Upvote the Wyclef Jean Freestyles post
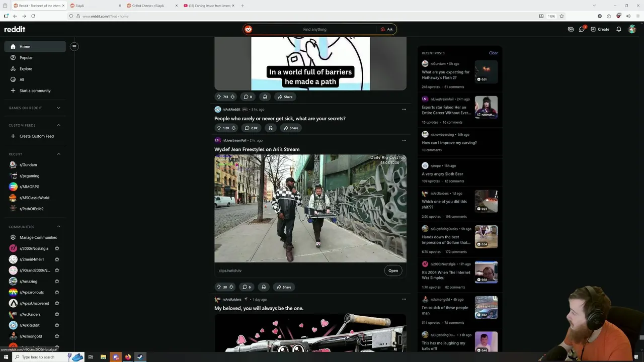This screenshot has height=362, width=644. [218, 287]
